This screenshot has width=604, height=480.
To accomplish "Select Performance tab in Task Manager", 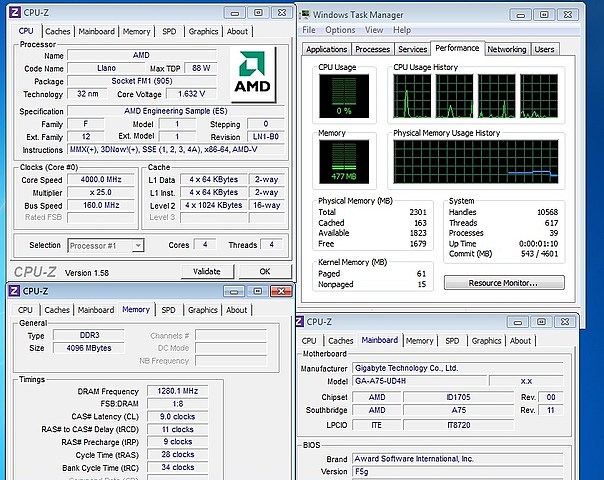I will [457, 48].
